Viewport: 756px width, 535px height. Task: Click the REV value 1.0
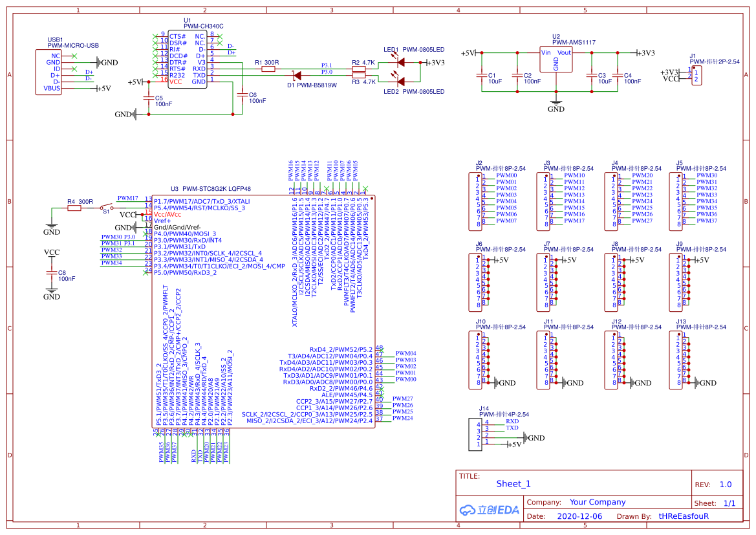tap(726, 485)
